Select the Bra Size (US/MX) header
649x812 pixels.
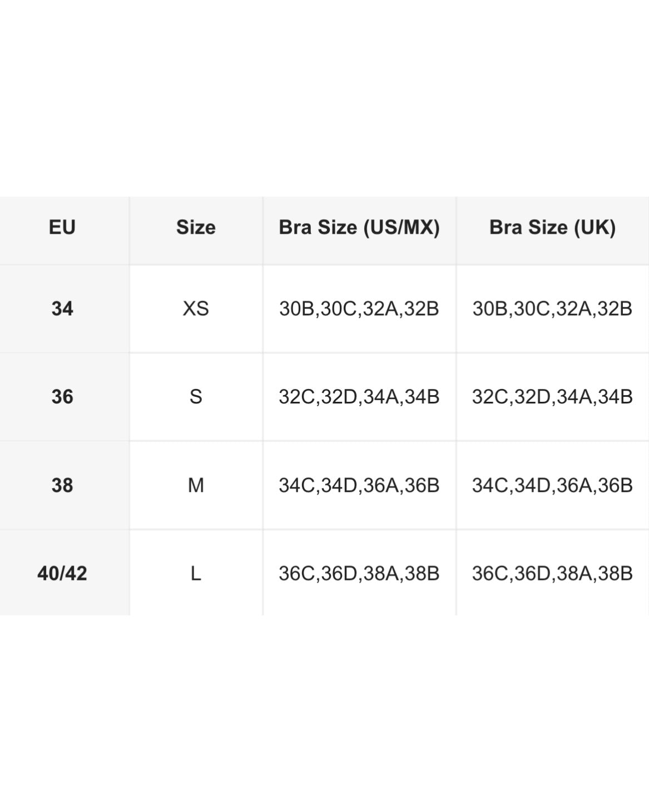point(359,228)
